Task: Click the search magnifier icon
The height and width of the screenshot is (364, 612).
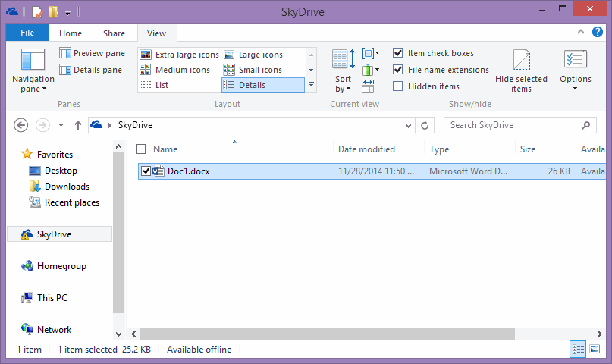Action: 585,125
